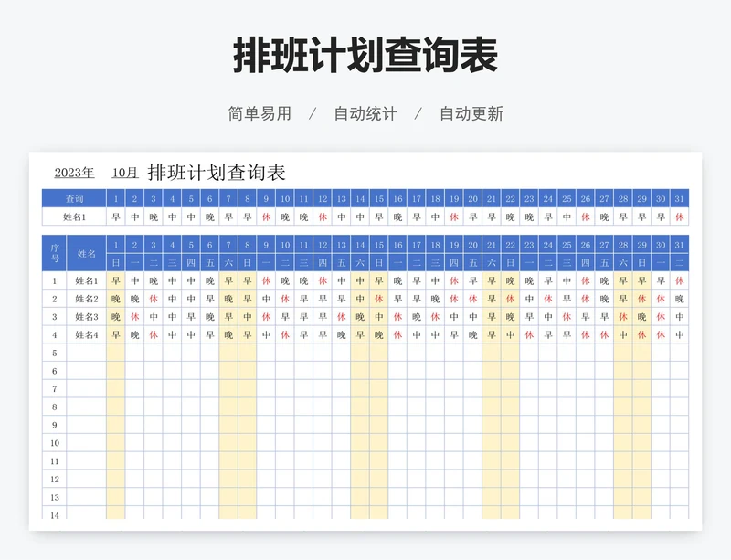Click the weekday 四 under day 12
Screen dimensions: 731x560
323,263
